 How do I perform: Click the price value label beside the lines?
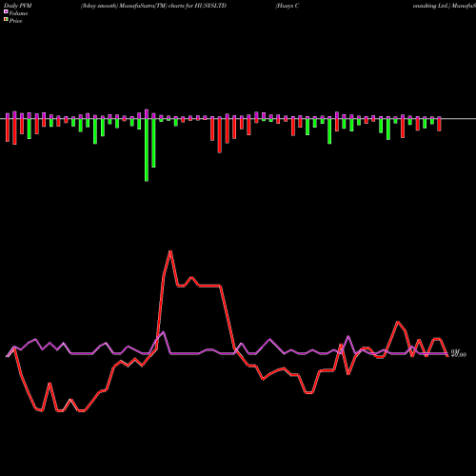tap(459, 354)
